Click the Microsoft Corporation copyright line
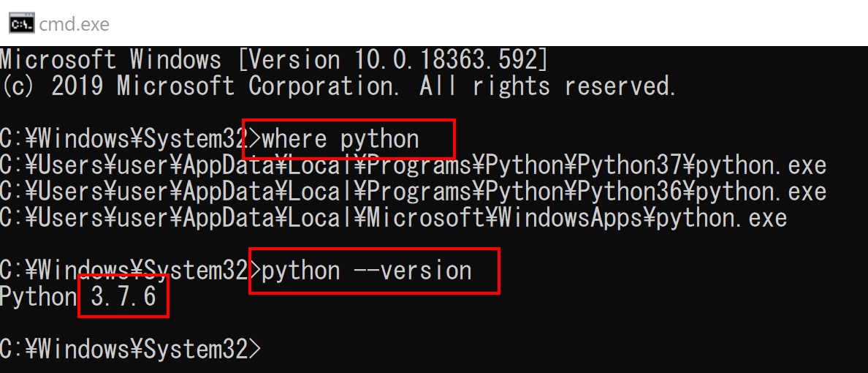 (x=338, y=86)
